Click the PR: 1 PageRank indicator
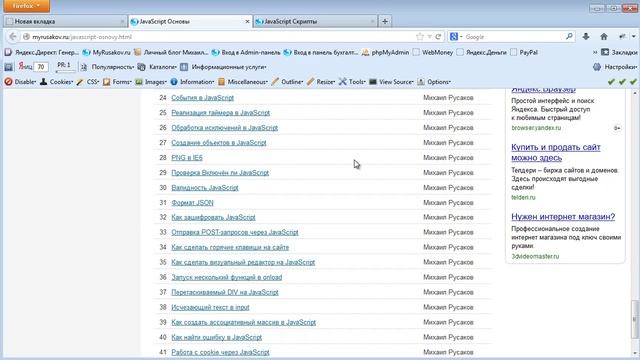The height and width of the screenshot is (360, 640). pyautogui.click(x=64, y=66)
